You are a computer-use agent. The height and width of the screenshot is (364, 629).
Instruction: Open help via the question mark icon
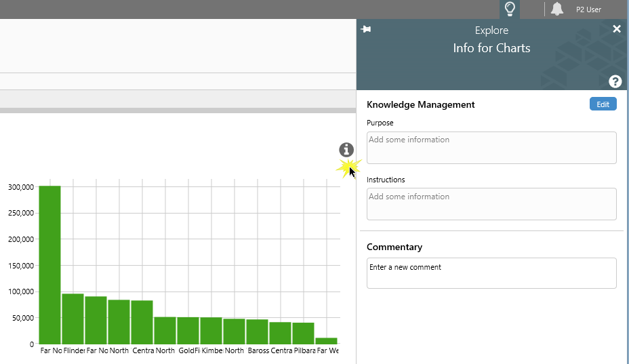(615, 81)
